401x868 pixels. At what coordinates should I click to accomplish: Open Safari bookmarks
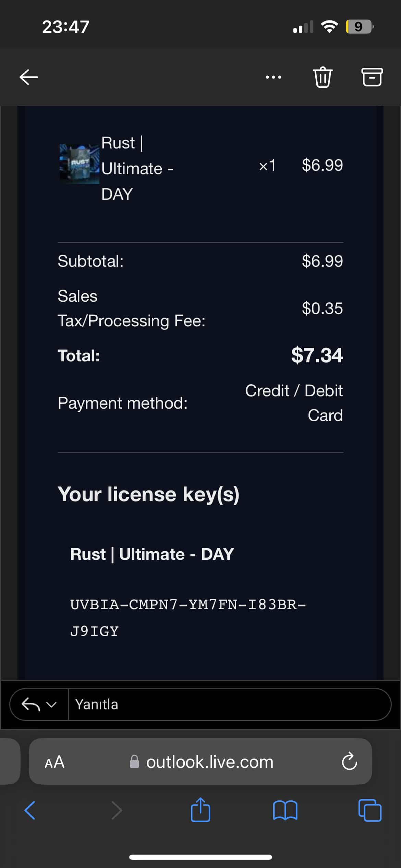(x=285, y=810)
